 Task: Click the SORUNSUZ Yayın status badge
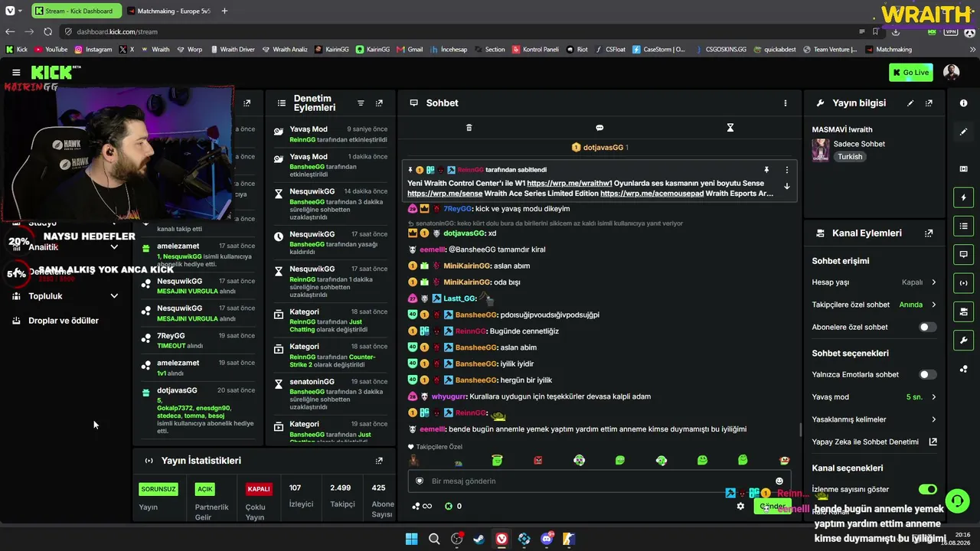click(158, 489)
